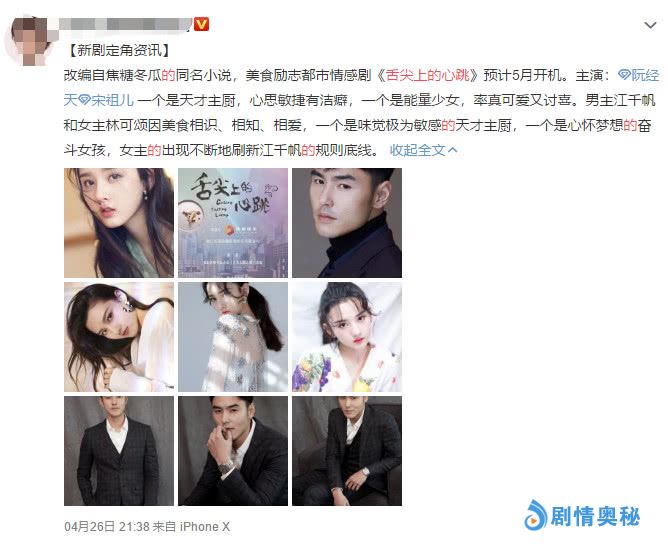Collapse post with 收起全文 link
668x546 pixels.
(423, 150)
